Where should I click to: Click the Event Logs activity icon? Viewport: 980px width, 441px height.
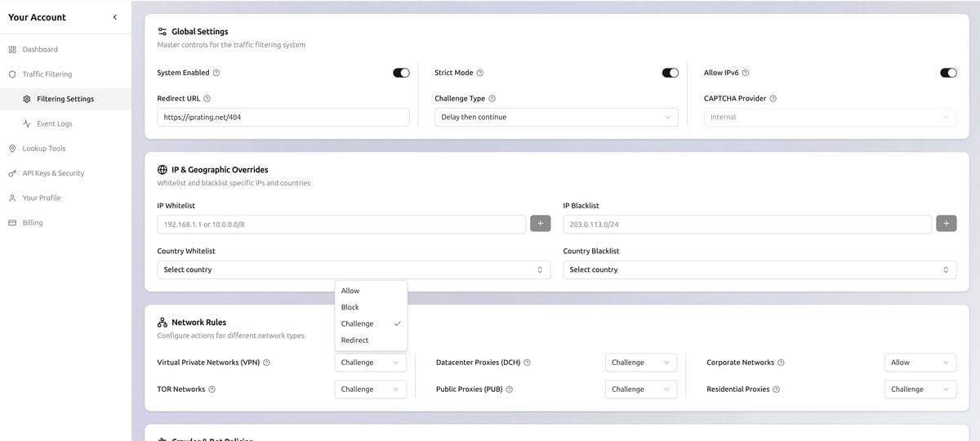coord(27,124)
